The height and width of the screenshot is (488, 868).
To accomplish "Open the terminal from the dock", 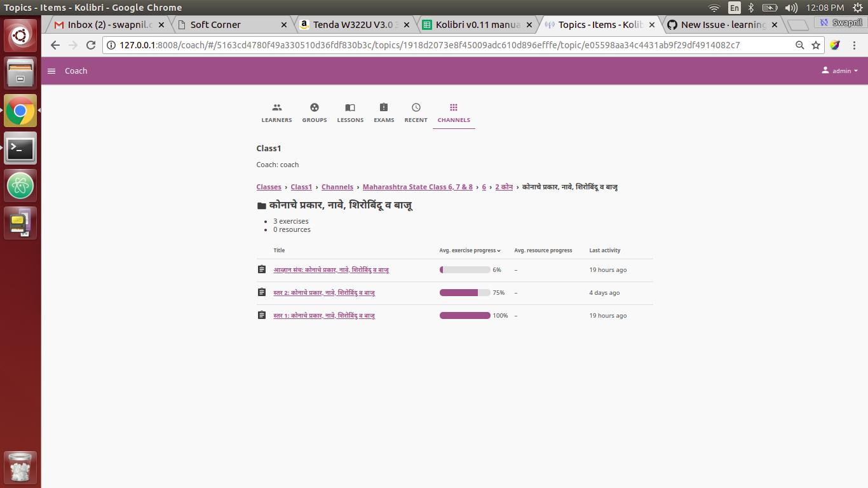I will (20, 148).
